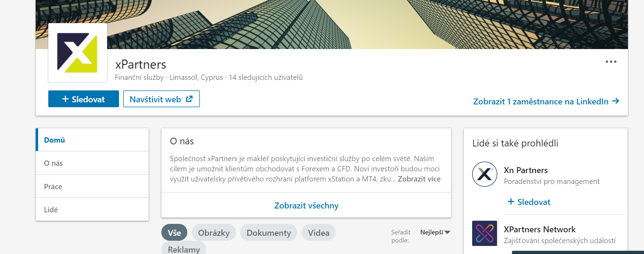Click the xPartners company logo
644x254 pixels.
click(x=77, y=53)
